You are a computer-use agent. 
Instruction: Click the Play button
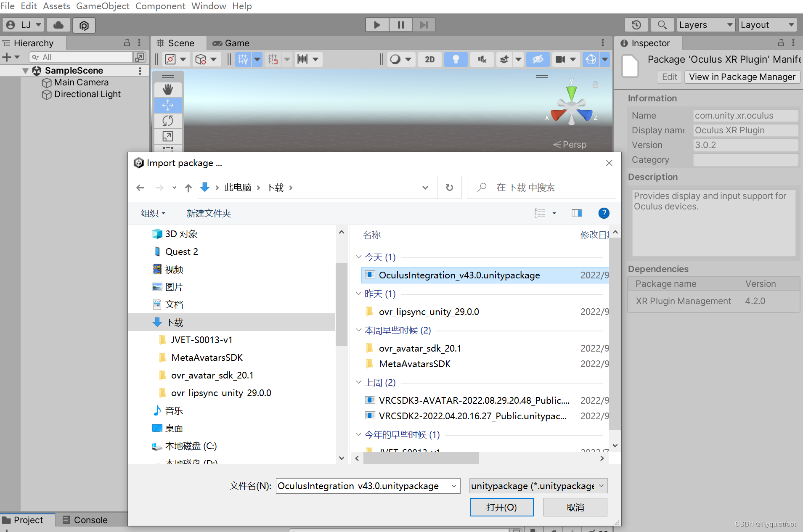[377, 25]
